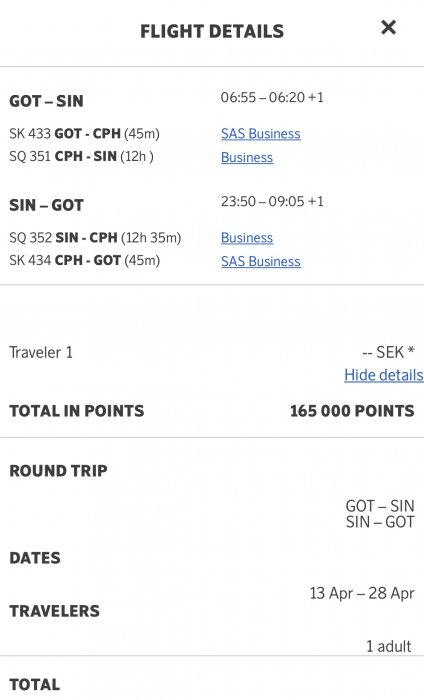Click the SK 433 GOT - CPH segment
Screen dimensions: 424x700
click(84, 133)
